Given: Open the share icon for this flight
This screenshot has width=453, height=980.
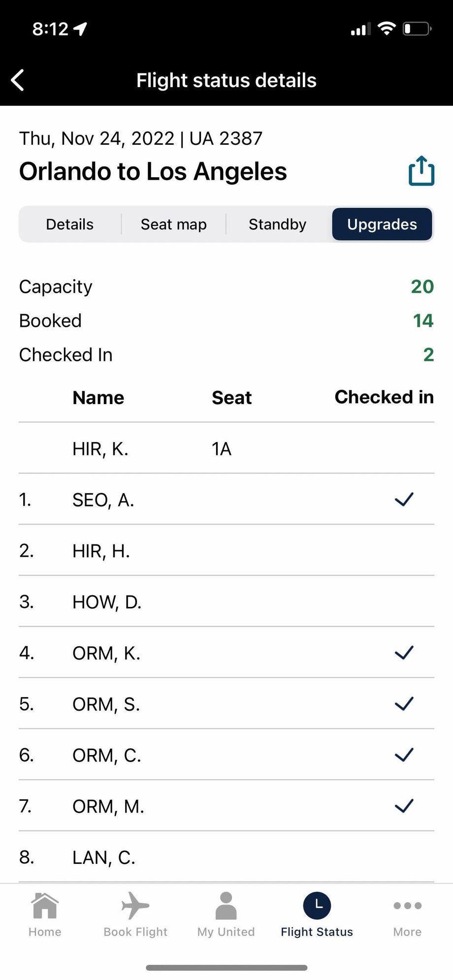Looking at the screenshot, I should pyautogui.click(x=421, y=171).
